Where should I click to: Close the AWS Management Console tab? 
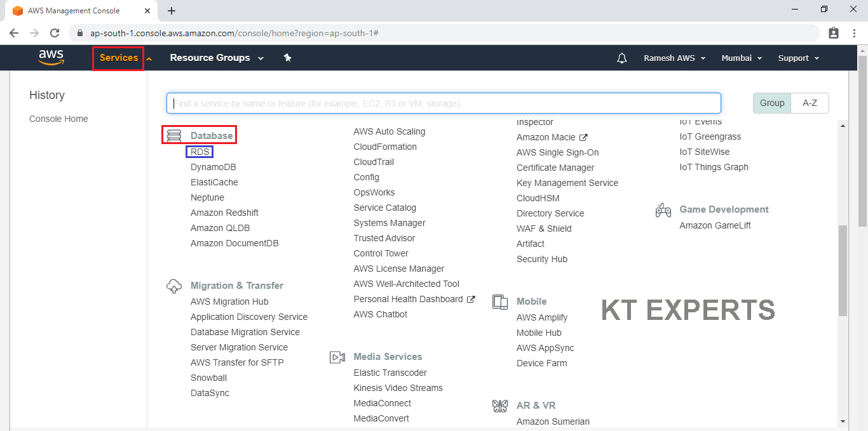[147, 11]
